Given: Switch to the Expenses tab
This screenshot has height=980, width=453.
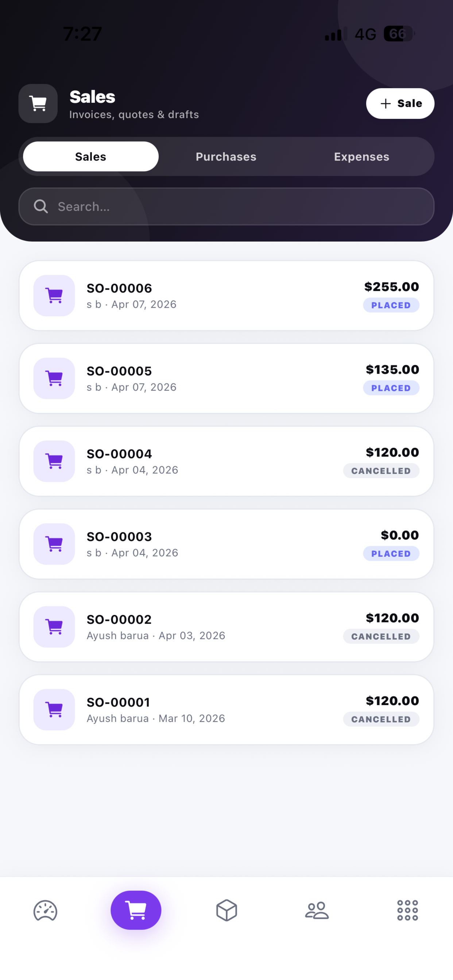Looking at the screenshot, I should point(362,157).
